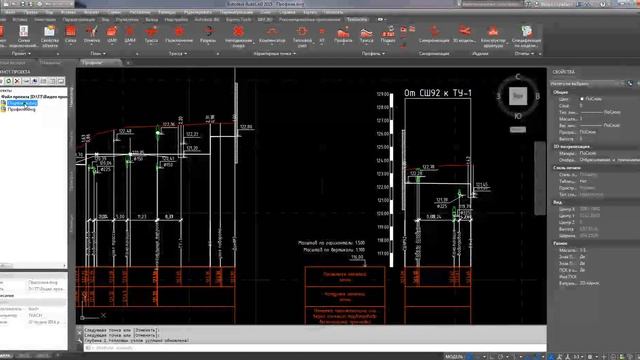
Task: Select the Профили0.dwg file in the project tree
Action: click(21, 109)
